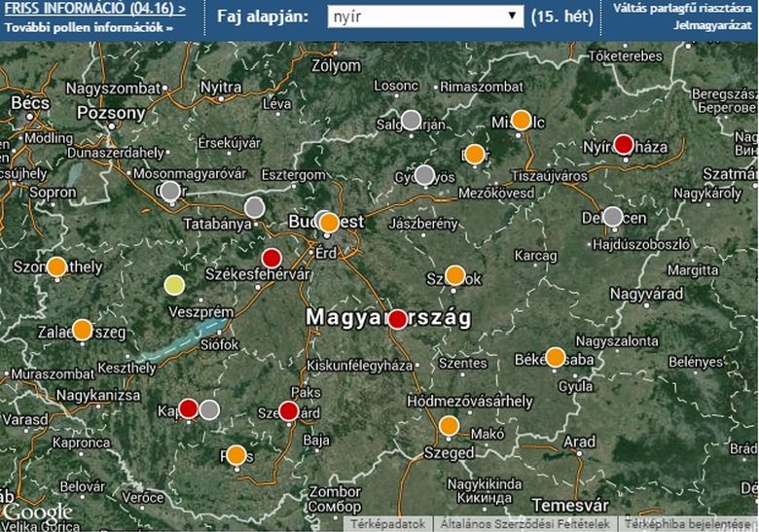Screen dimensions: 759x532
Task: Click the red marker at Szekszárd
Action: (x=288, y=411)
